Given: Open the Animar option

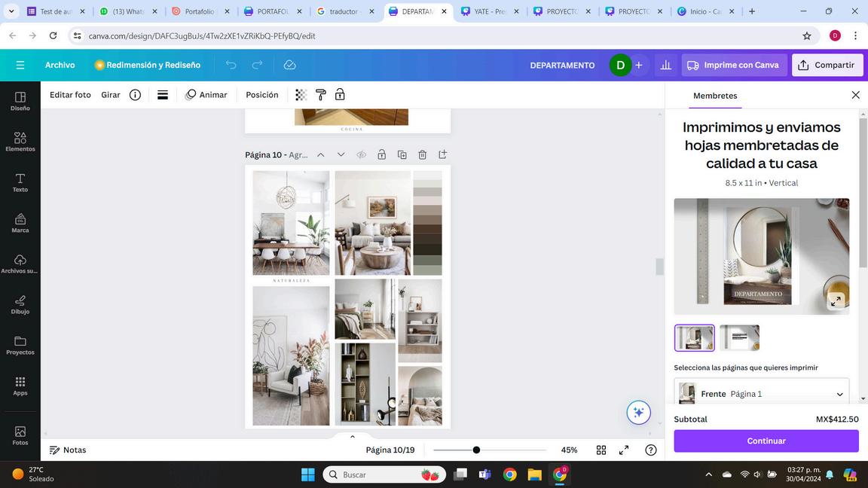Looking at the screenshot, I should pyautogui.click(x=206, y=95).
